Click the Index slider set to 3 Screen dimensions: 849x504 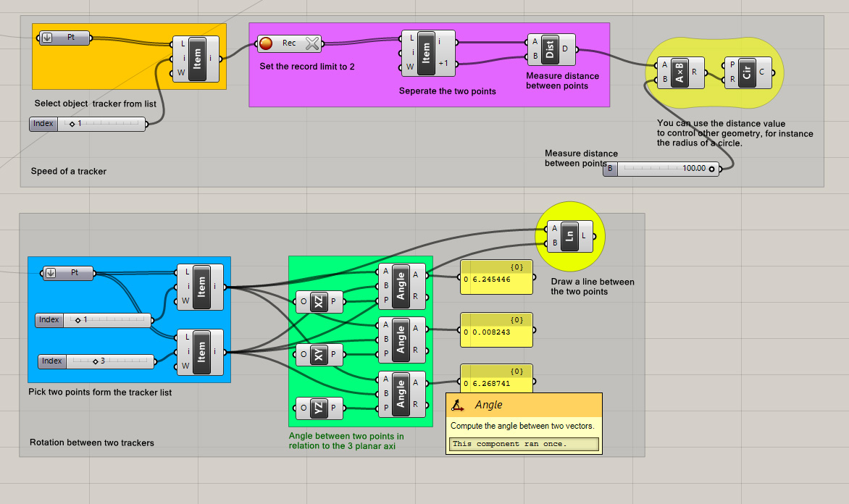pos(109,361)
